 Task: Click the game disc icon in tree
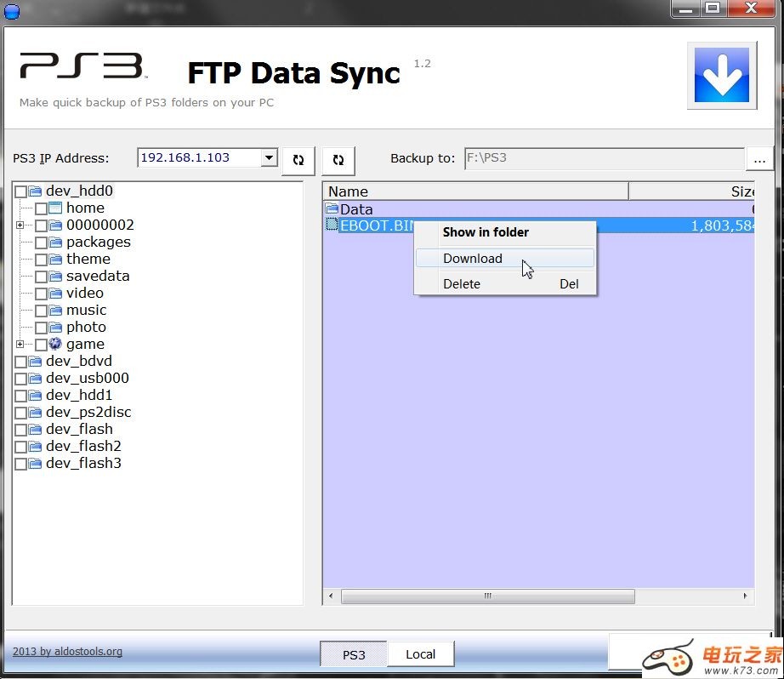point(55,344)
